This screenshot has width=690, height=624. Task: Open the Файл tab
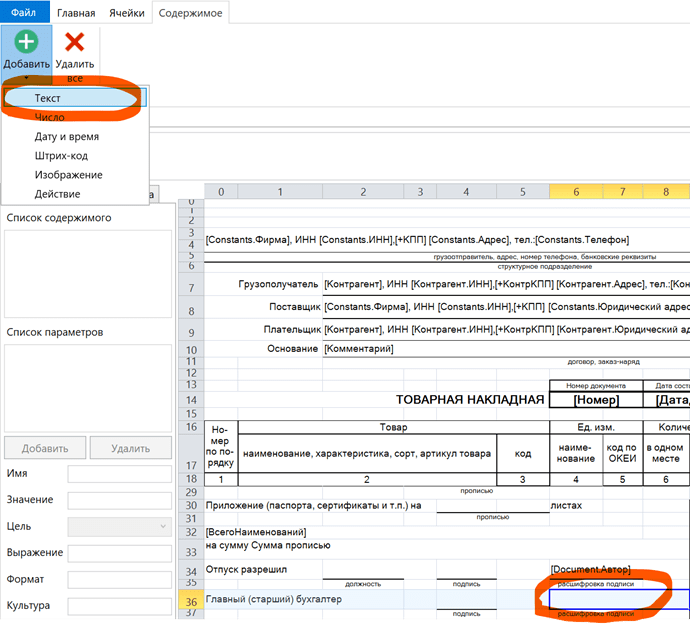(23, 12)
